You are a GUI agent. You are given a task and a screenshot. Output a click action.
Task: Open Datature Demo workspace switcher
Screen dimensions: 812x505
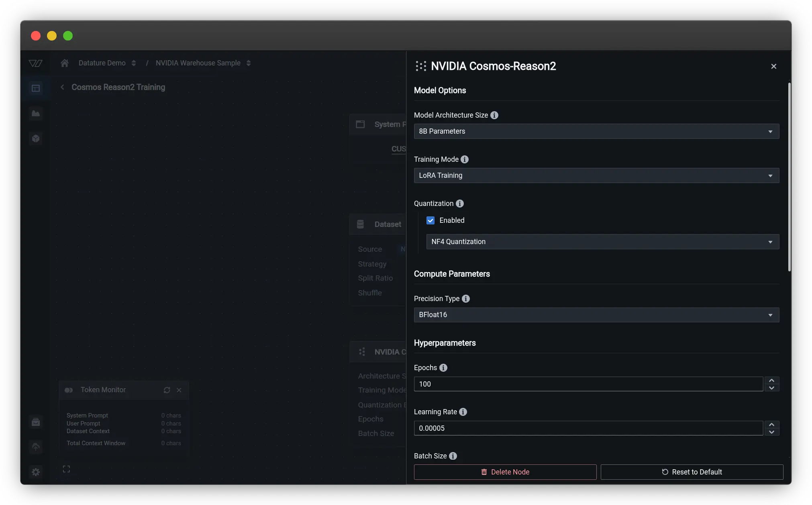[x=134, y=63]
